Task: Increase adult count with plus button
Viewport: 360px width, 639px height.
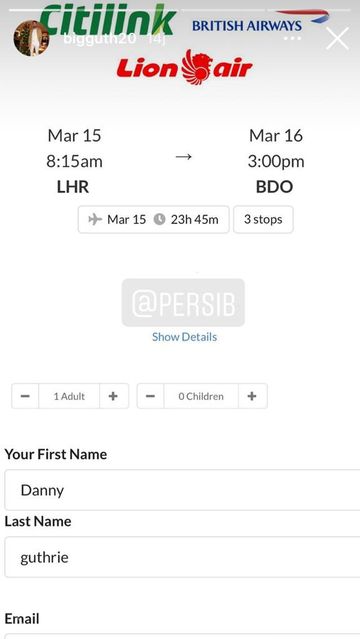Action: 114,396
